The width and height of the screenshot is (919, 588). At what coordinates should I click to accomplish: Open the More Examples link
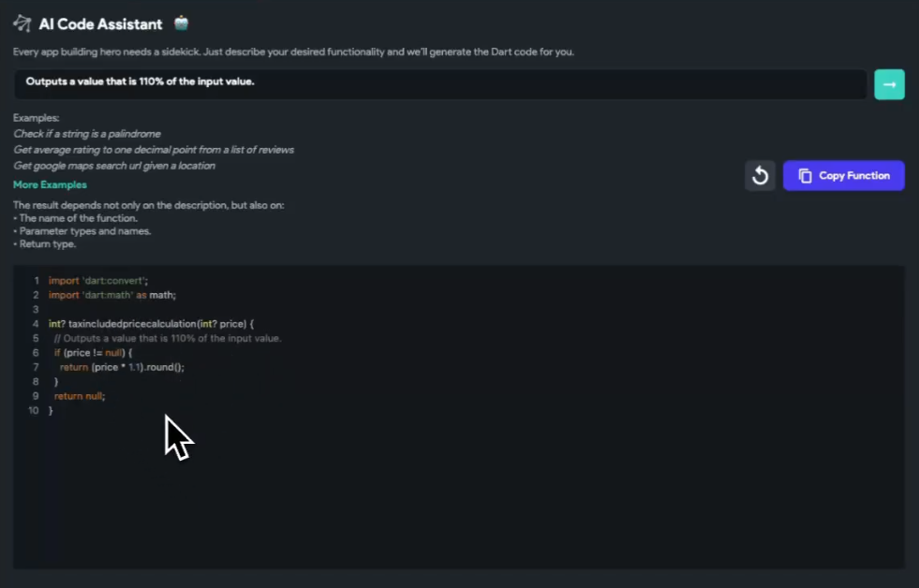click(x=50, y=184)
